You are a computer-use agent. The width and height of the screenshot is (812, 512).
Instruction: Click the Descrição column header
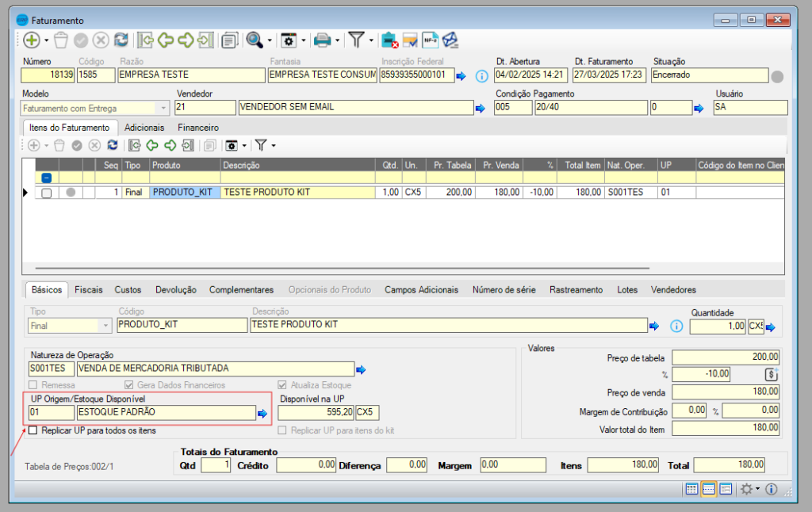point(298,165)
